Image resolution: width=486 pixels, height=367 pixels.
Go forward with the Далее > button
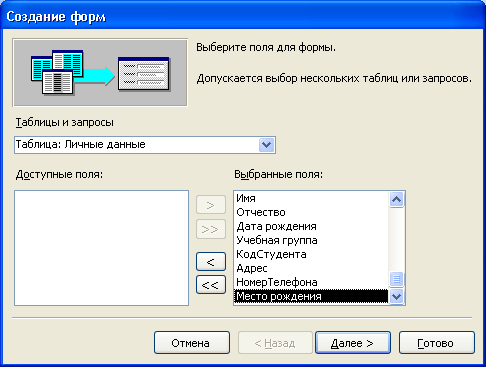pos(353,343)
